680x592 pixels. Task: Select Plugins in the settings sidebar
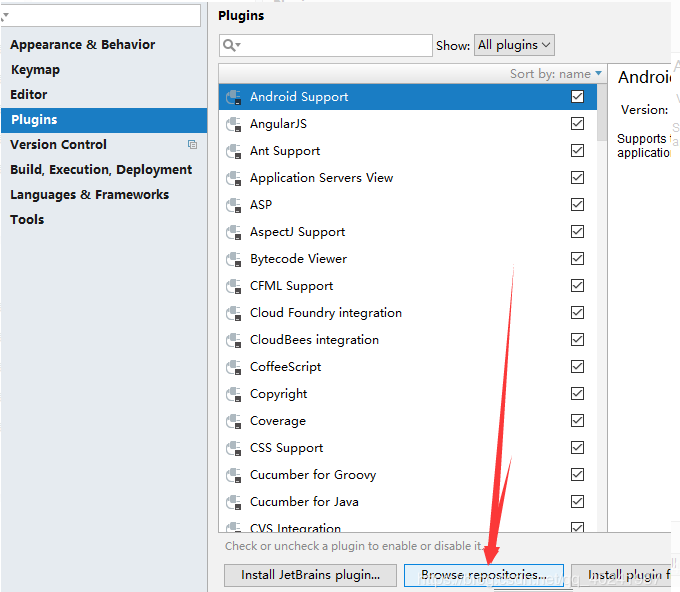click(x=104, y=120)
